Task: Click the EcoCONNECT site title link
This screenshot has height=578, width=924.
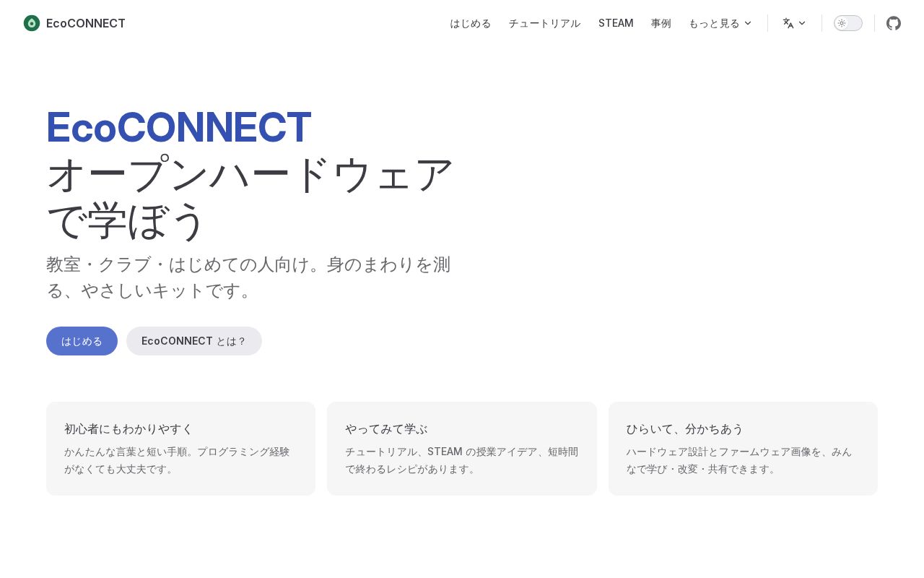Action: [x=86, y=23]
